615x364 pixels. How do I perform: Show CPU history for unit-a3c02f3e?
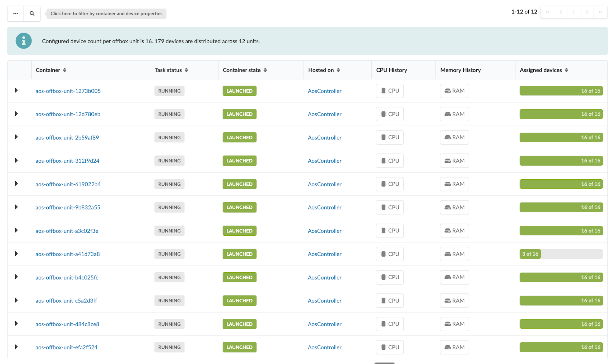[390, 231]
